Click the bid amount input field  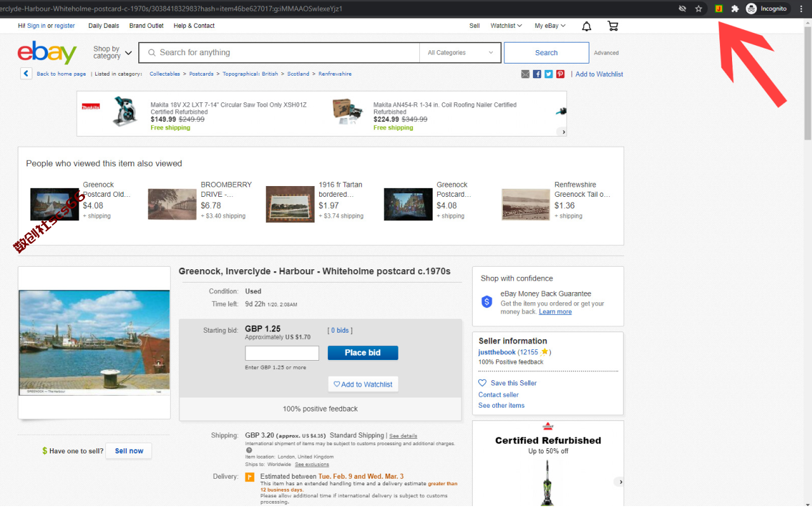point(282,353)
